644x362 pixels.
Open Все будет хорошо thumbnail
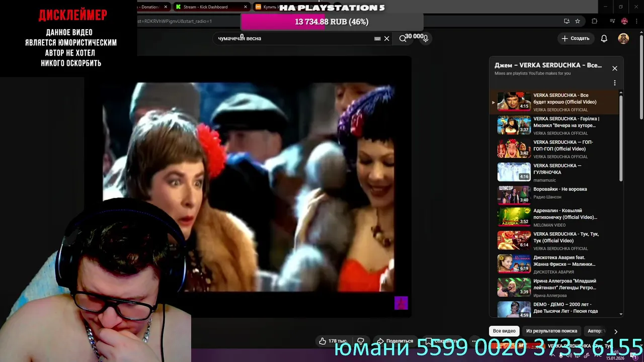pyautogui.click(x=514, y=101)
